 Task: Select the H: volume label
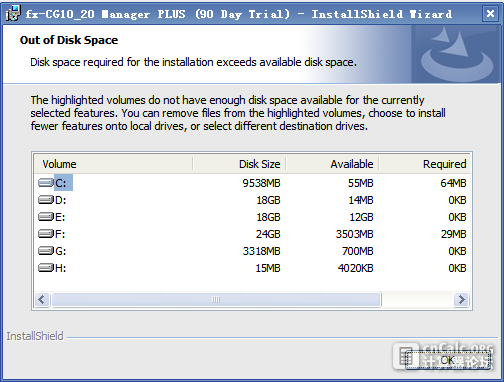click(61, 268)
